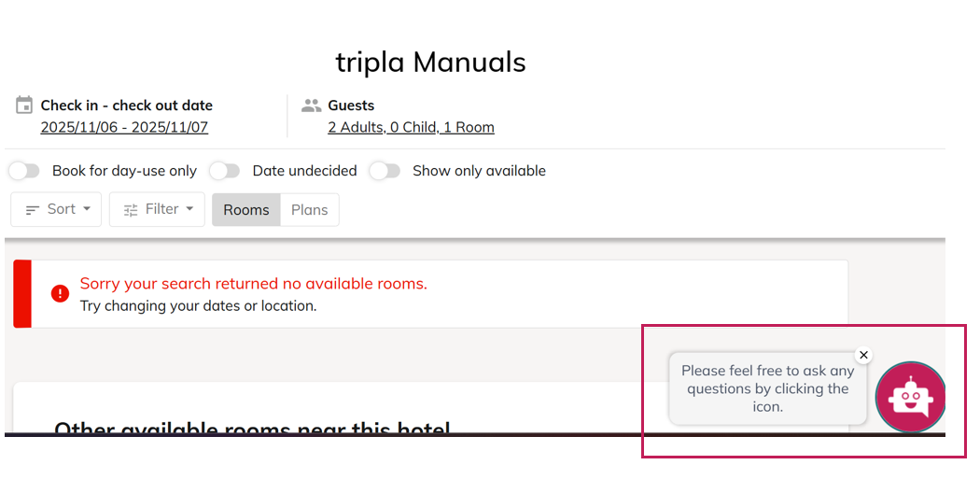Open date range 2025/11/06 - 2025/11/07 link
This screenshot has width=980, height=479.
click(124, 127)
